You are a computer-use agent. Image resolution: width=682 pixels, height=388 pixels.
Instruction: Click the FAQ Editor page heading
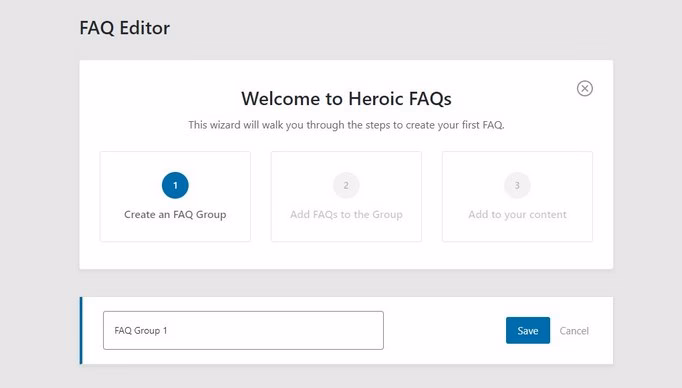124,28
